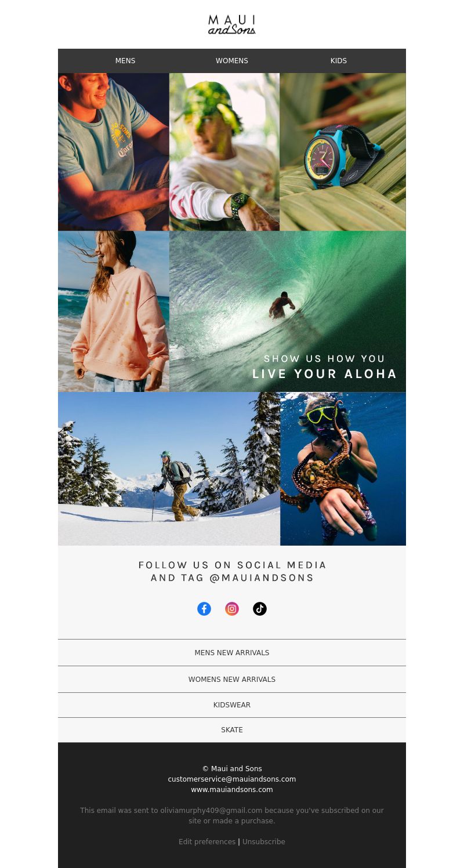Open the MENS navigation item
The image size is (464, 868).
tap(125, 61)
